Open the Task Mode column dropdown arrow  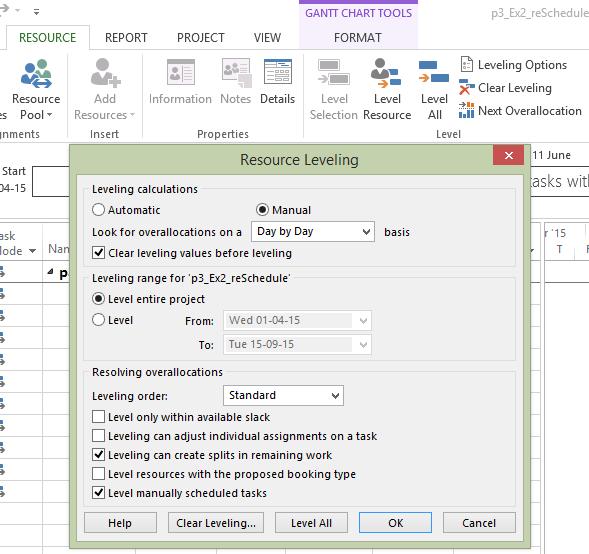click(33, 251)
